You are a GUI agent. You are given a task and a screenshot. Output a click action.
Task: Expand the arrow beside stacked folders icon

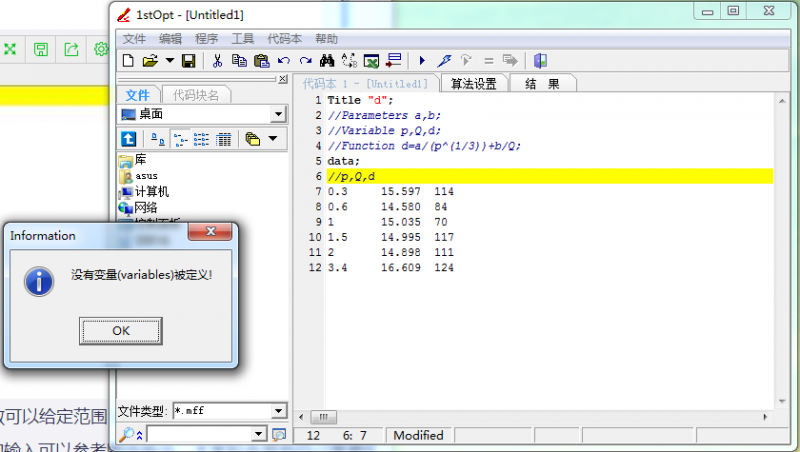(273, 138)
